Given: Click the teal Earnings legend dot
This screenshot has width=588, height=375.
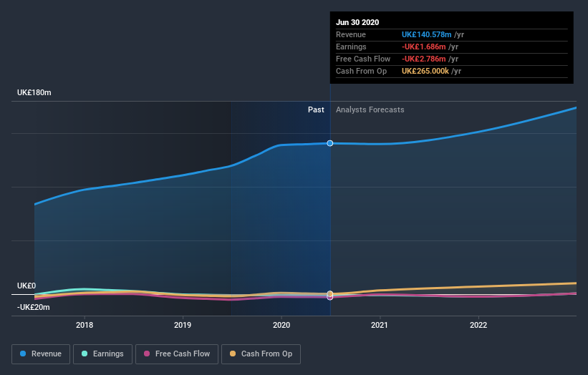Looking at the screenshot, I should coord(85,354).
